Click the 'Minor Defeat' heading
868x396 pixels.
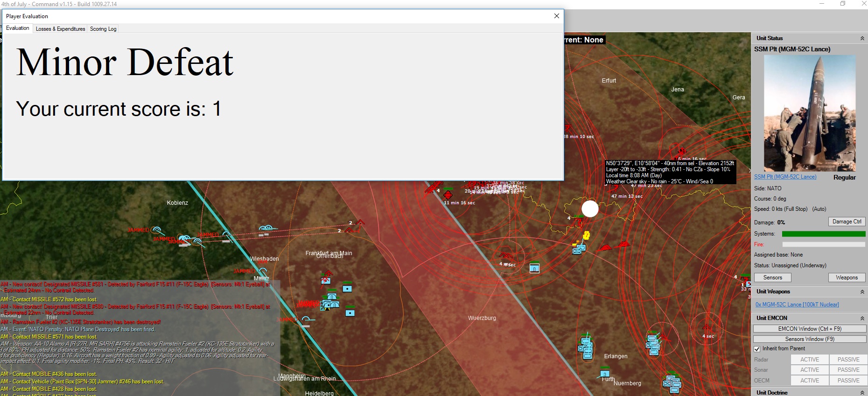[x=125, y=63]
